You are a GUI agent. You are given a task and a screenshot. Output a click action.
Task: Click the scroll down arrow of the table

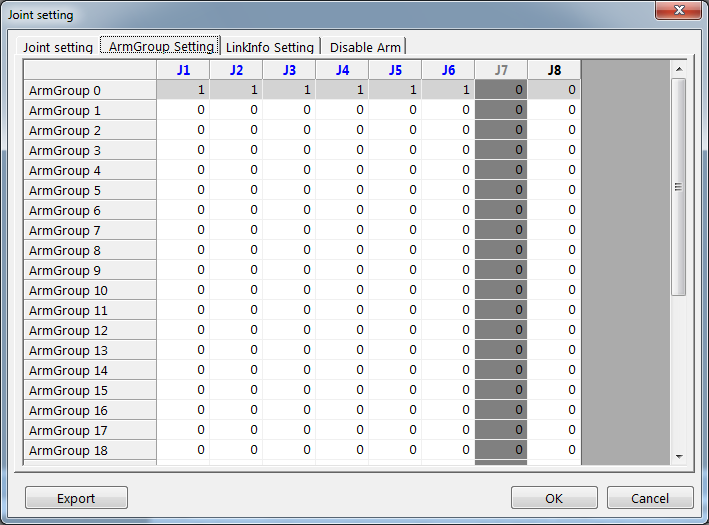click(678, 456)
